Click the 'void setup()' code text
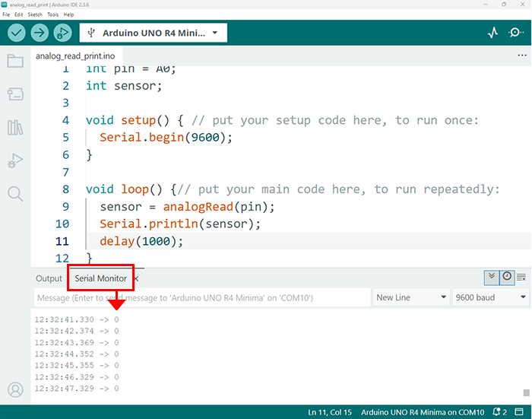This screenshot has height=419, width=532. coord(127,121)
